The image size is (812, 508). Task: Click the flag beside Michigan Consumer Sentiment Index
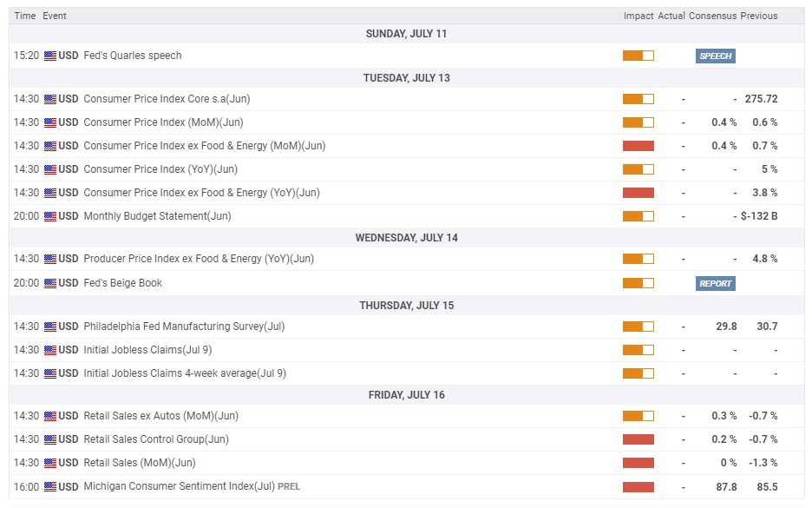[50, 487]
